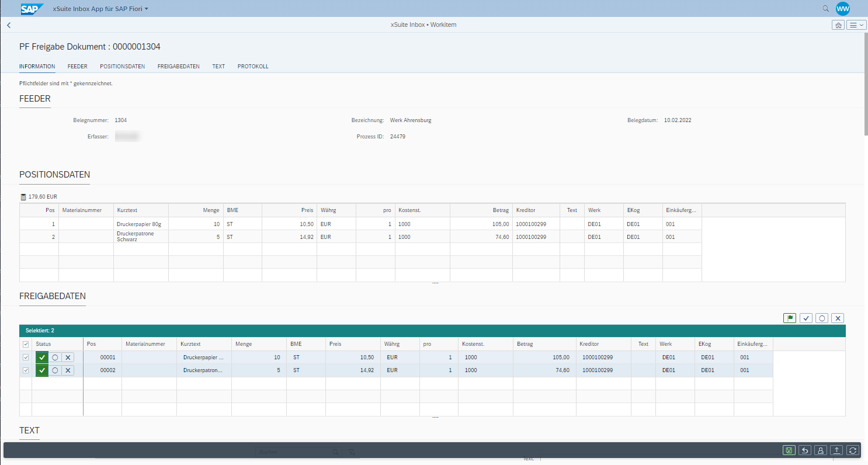
Task: Click the undo arrow icon in the footer
Action: tap(805, 450)
